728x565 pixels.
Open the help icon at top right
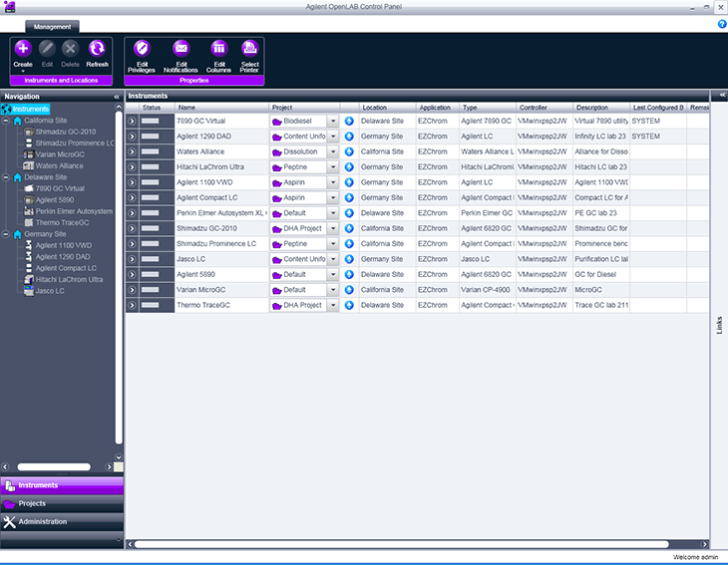click(x=722, y=24)
